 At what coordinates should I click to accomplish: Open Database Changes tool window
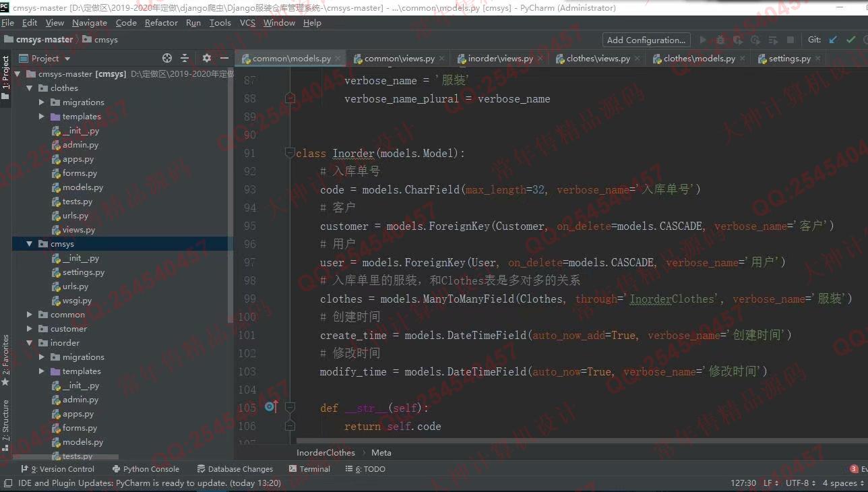pyautogui.click(x=235, y=469)
